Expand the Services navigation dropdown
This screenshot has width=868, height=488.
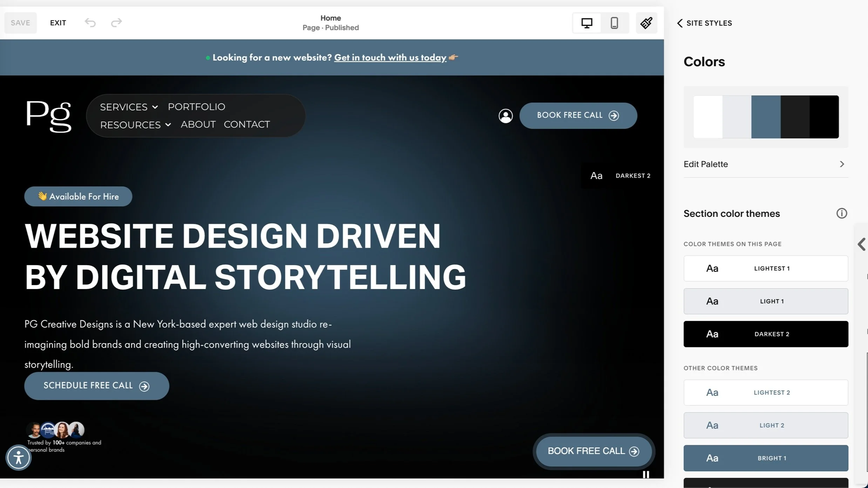coord(129,107)
